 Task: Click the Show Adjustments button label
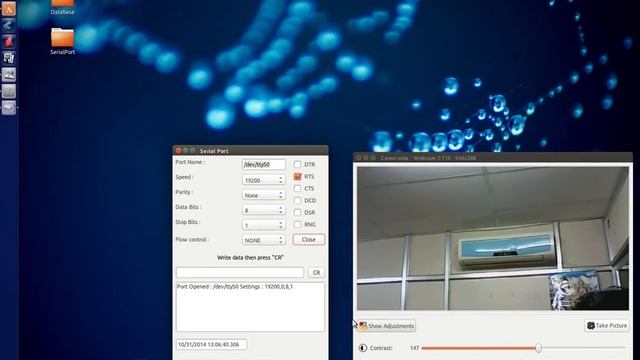391,326
